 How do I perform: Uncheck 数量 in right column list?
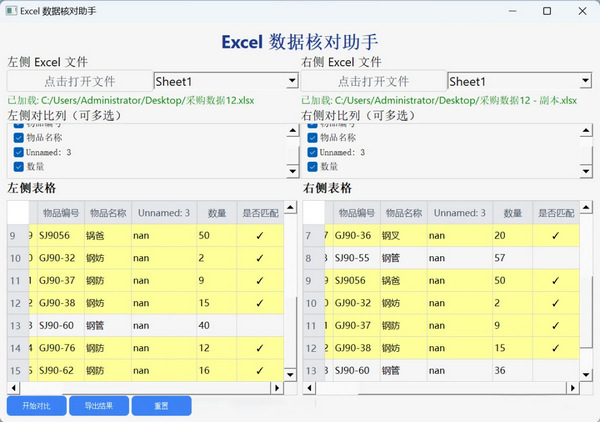tap(312, 167)
